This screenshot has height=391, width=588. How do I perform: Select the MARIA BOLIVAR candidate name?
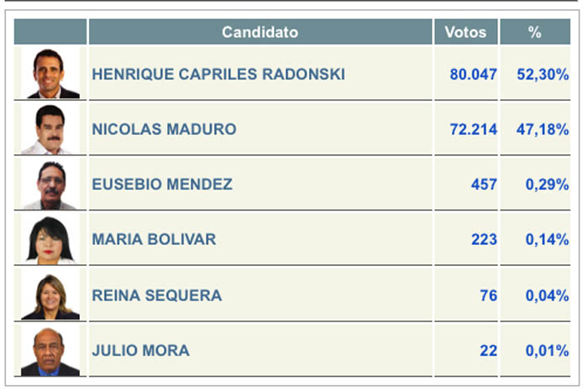[x=154, y=239]
